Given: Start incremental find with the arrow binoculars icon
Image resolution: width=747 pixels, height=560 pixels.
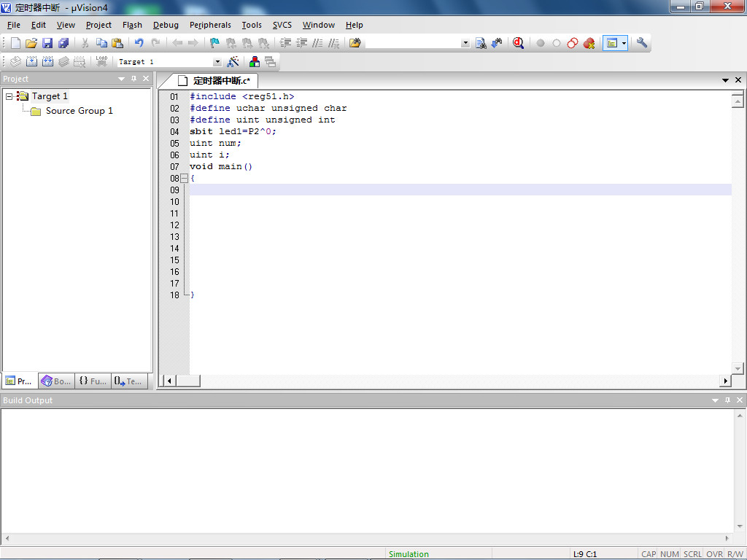Looking at the screenshot, I should pos(497,43).
